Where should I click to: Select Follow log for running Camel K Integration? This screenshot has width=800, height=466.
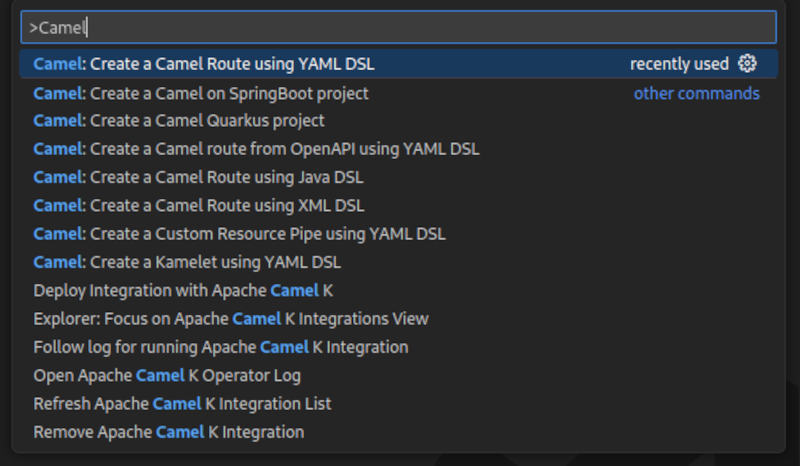pyautogui.click(x=221, y=347)
